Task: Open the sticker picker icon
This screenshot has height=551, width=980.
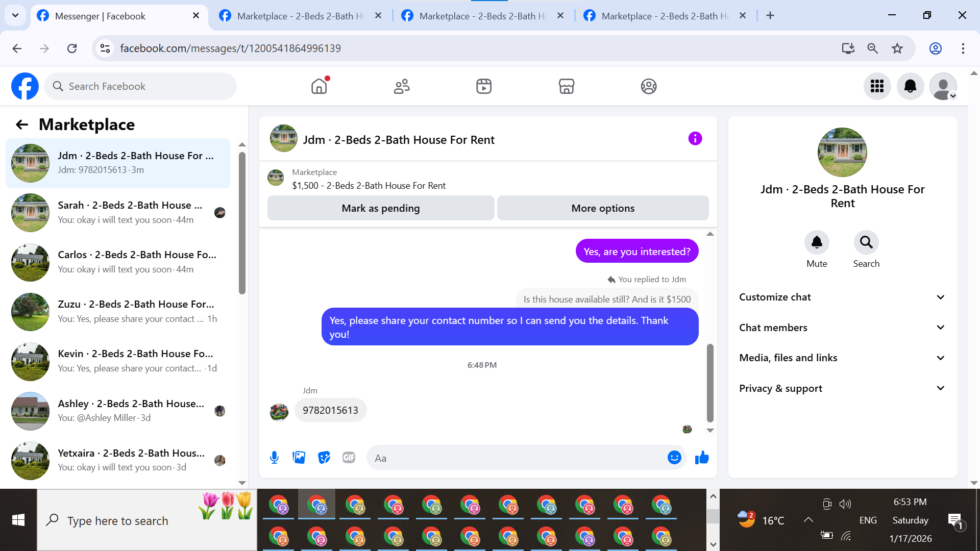Action: pos(324,458)
